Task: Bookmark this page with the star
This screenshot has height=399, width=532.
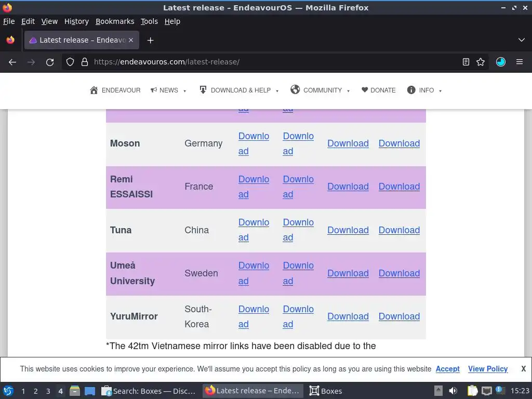Action: pos(481,62)
